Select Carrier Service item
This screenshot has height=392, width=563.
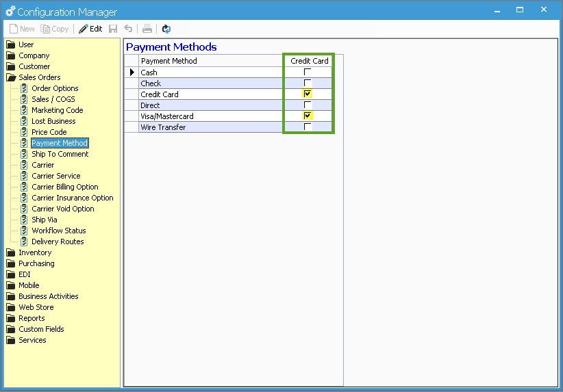(56, 176)
